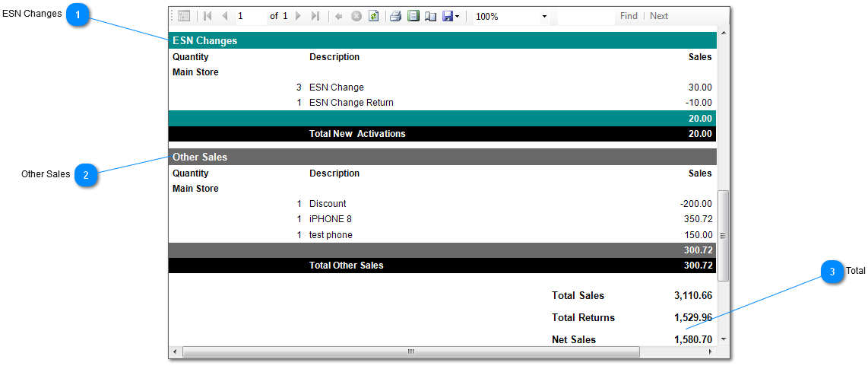This screenshot has width=868, height=369.
Task: Click the find text search box
Action: point(586,16)
